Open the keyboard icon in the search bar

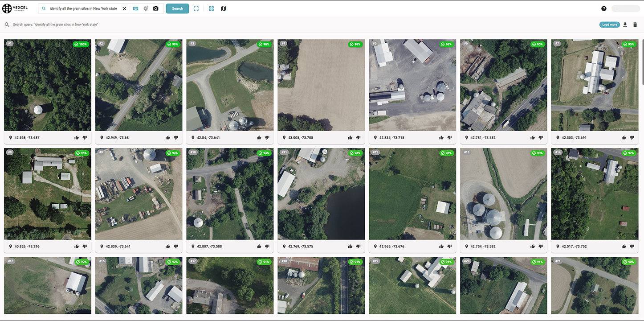(136, 8)
